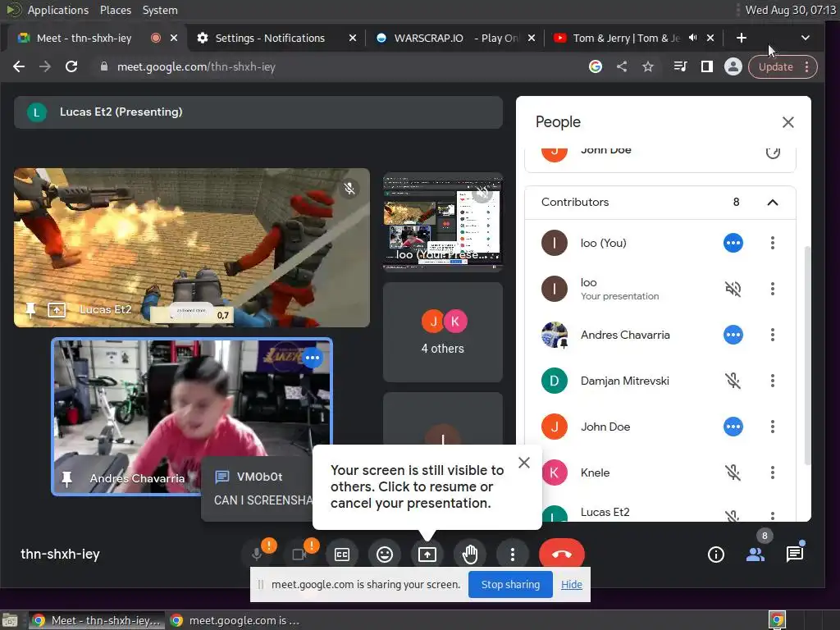840x630 pixels.
Task: Open the System menu
Action: coord(160,10)
